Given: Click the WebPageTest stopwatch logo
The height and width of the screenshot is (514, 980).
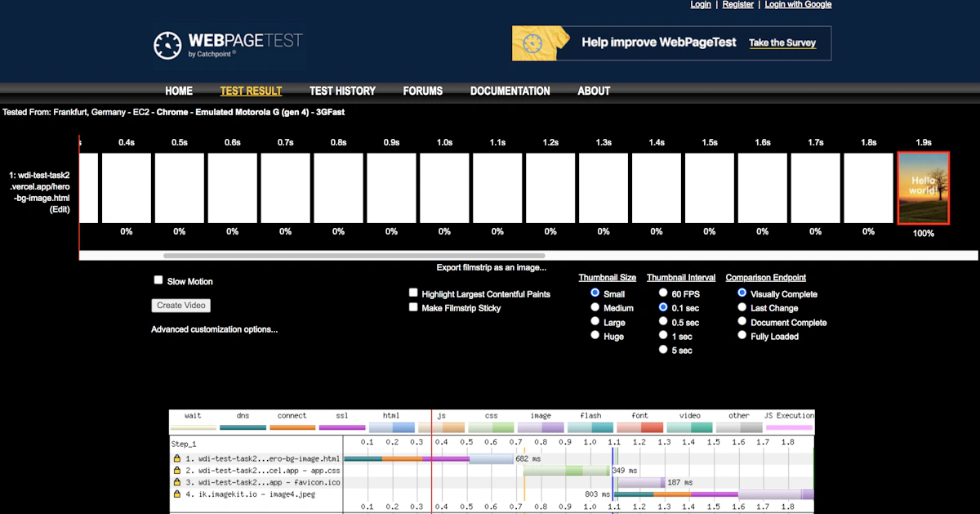Looking at the screenshot, I should [x=167, y=46].
